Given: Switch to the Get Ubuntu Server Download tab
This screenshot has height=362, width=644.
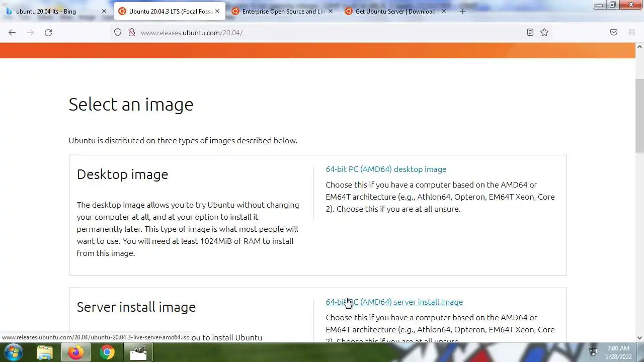Looking at the screenshot, I should (x=396, y=11).
